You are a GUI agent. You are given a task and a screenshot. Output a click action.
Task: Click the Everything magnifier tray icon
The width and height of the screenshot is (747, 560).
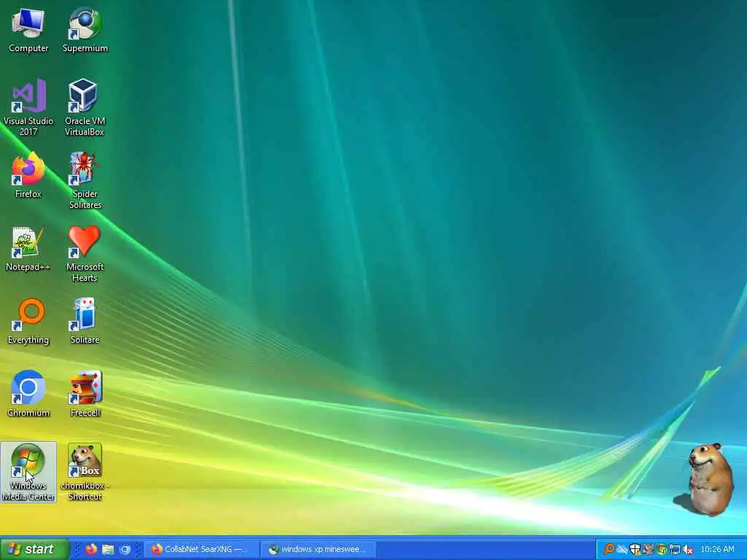pos(609,549)
